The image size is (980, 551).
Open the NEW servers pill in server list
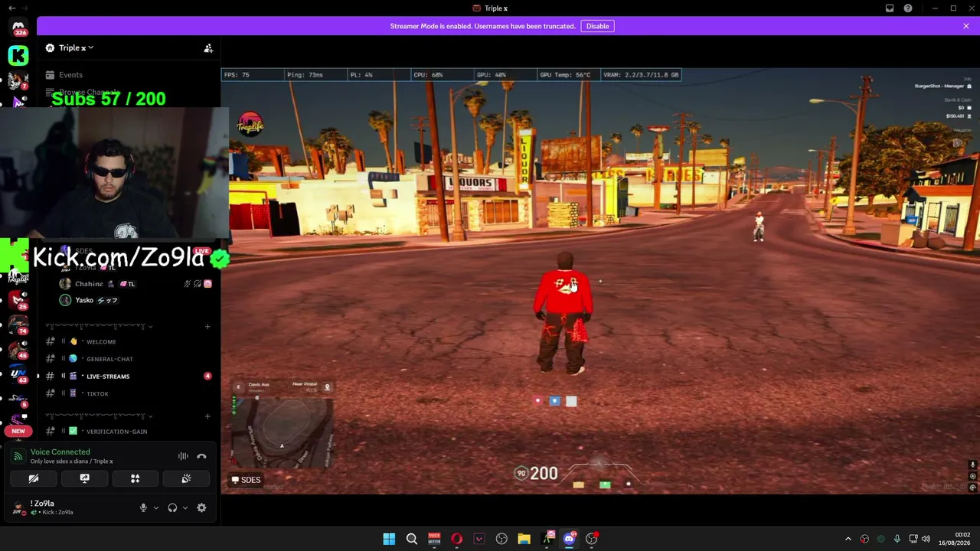click(18, 431)
